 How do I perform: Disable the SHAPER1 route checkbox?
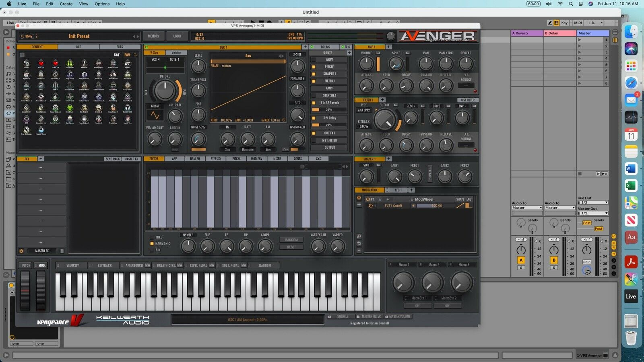(314, 74)
